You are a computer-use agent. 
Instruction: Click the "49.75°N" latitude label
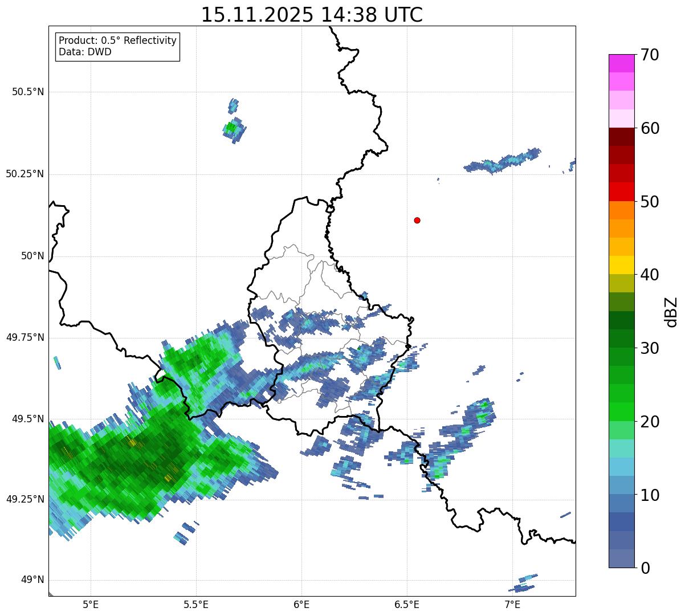pos(25,337)
